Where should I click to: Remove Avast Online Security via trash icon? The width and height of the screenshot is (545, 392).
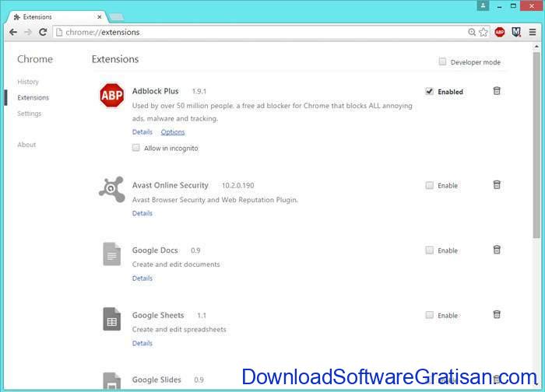[497, 184]
